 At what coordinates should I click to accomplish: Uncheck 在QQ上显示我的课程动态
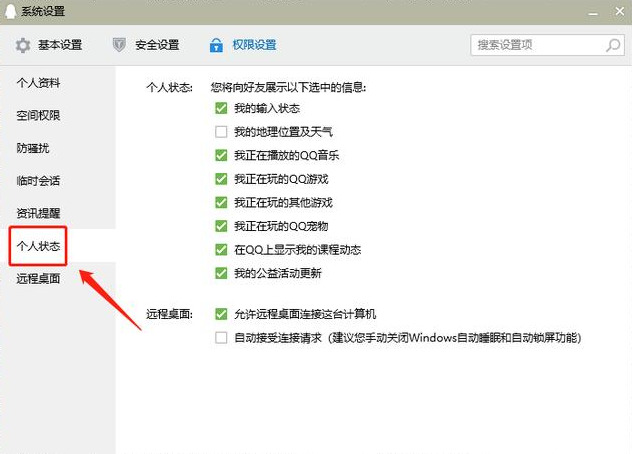tap(221, 250)
